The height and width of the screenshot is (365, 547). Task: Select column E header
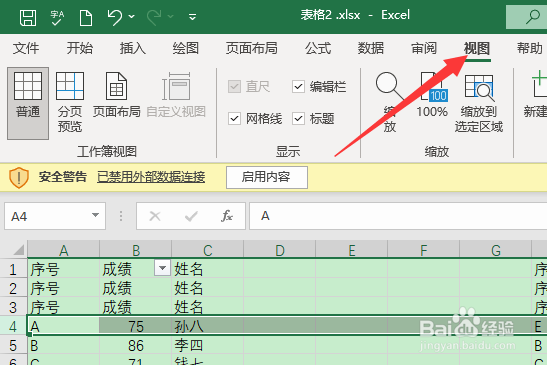pos(352,250)
